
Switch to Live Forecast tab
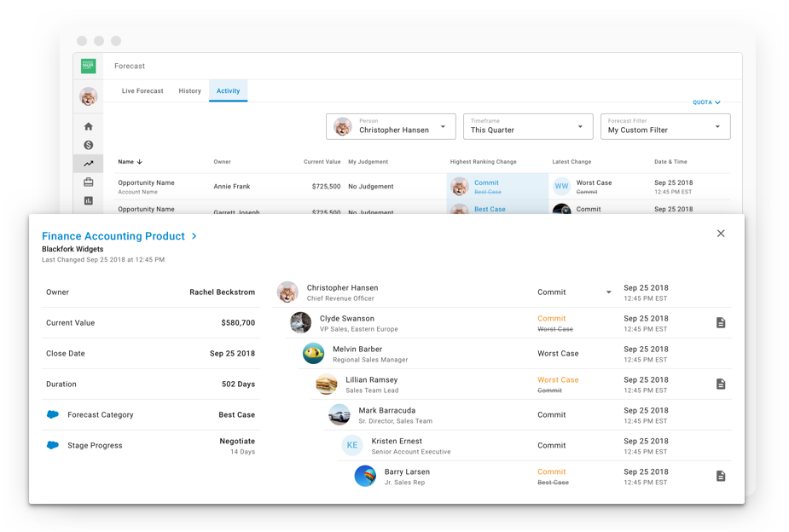[142, 91]
